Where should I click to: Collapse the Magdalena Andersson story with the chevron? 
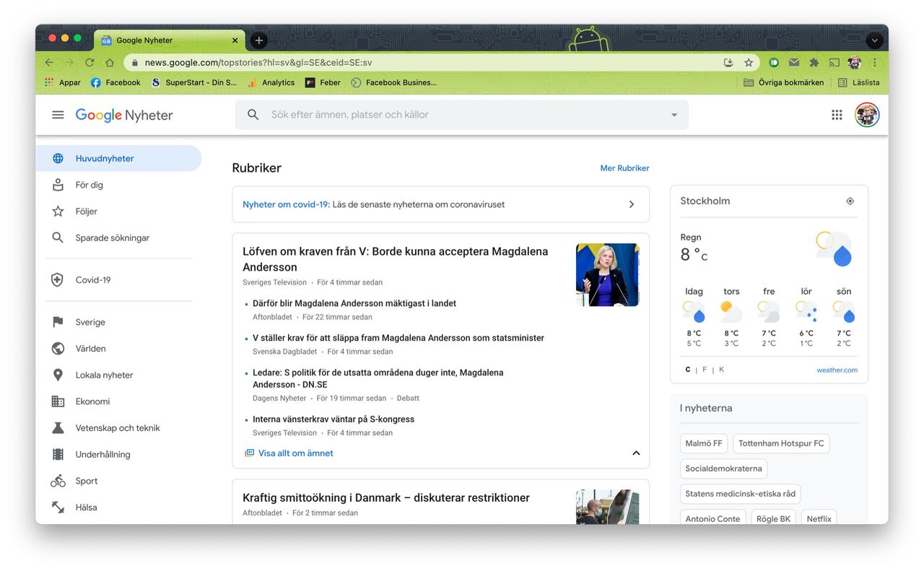click(636, 453)
